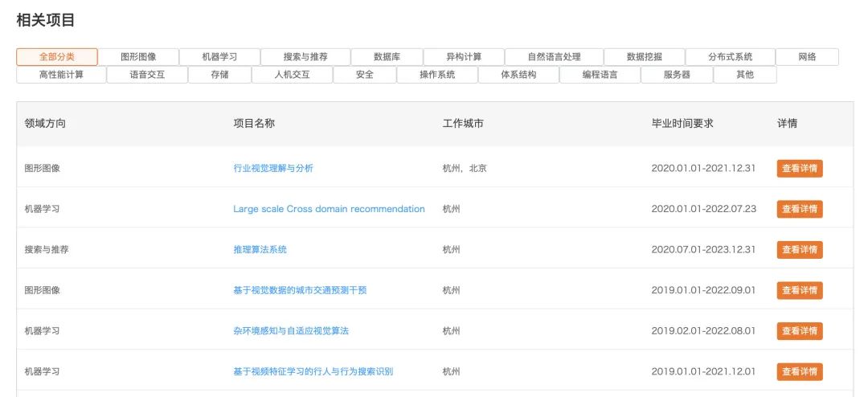The width and height of the screenshot is (868, 397).
Task: Click 杭州 city cell in 推理算法系统 row
Action: click(x=451, y=250)
